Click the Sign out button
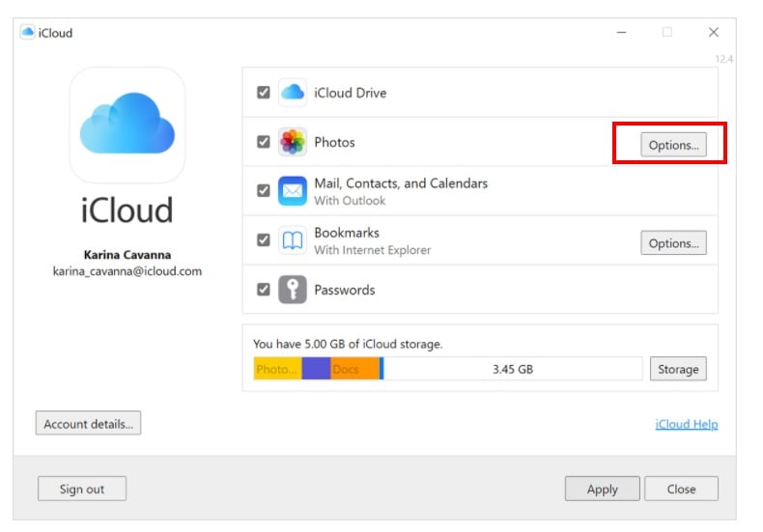Screen dimensions: 763x532 [x=82, y=489]
